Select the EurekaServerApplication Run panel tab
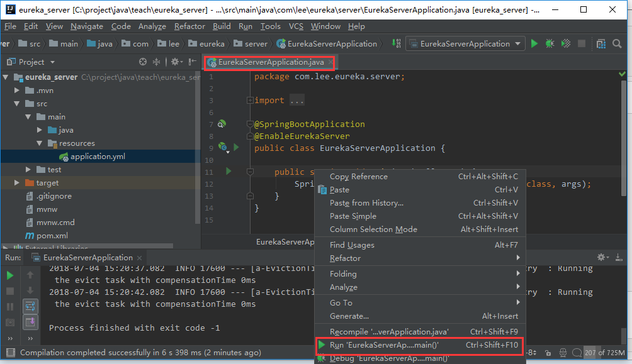 pyautogui.click(x=88, y=258)
